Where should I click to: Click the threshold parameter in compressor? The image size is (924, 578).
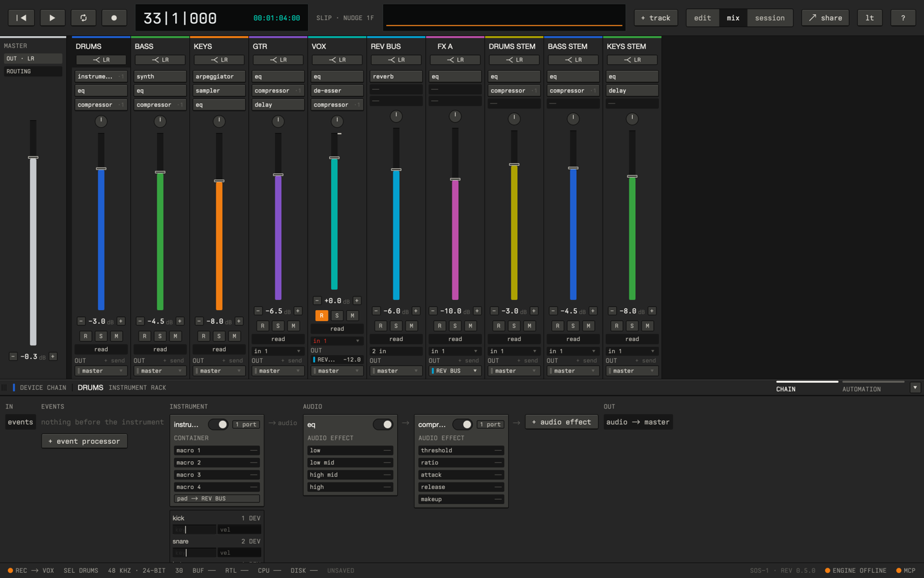[x=461, y=450]
